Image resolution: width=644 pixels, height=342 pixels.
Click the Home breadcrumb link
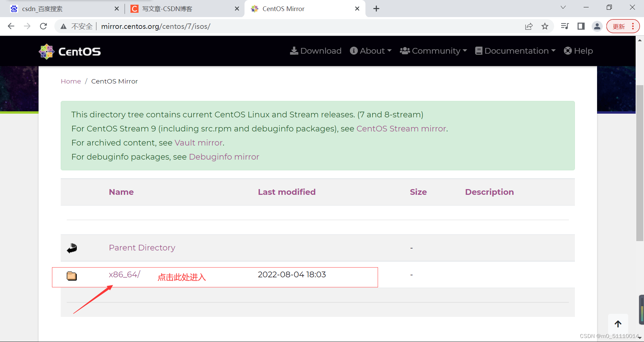tap(71, 81)
